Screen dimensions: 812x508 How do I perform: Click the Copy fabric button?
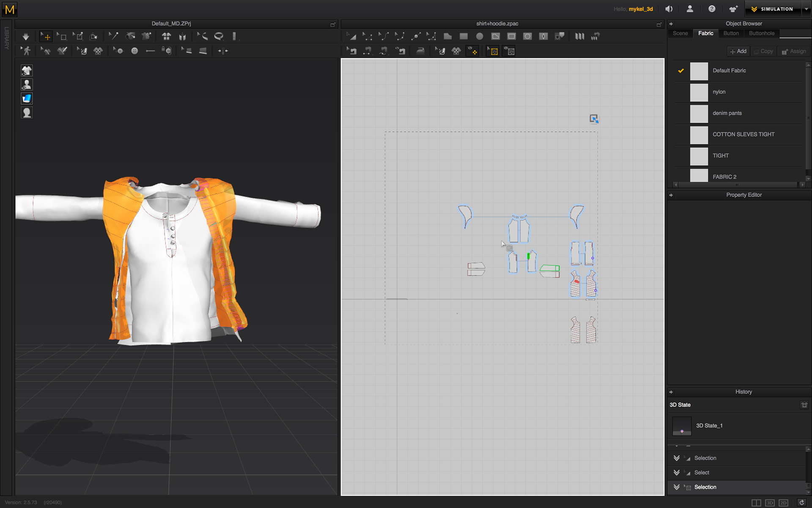pyautogui.click(x=763, y=51)
